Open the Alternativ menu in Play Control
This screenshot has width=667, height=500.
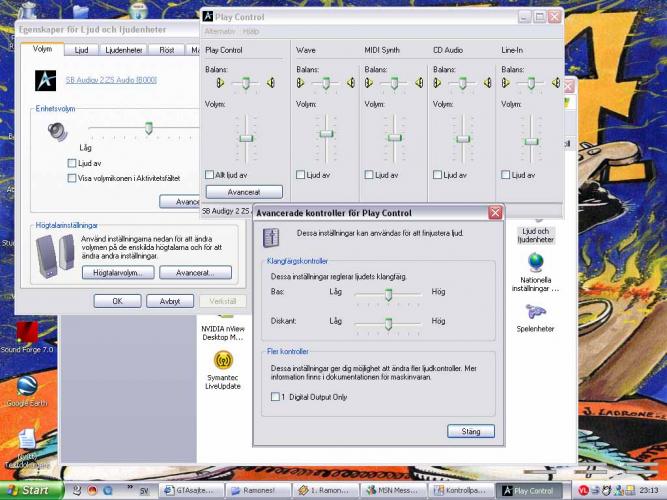[x=219, y=32]
